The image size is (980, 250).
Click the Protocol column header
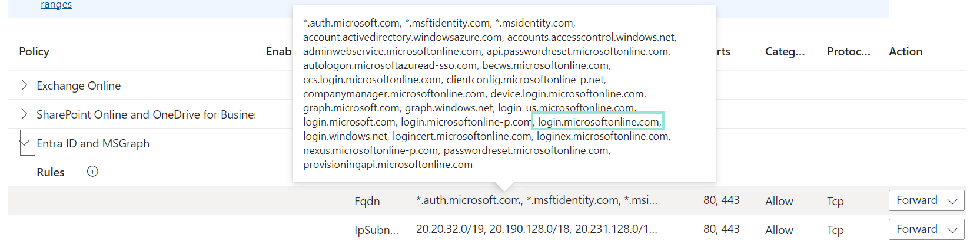click(848, 52)
